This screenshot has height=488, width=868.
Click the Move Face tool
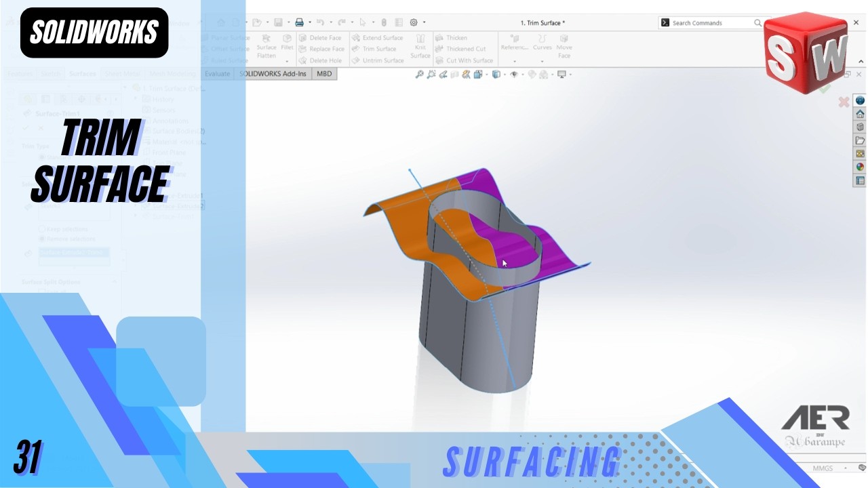564,46
